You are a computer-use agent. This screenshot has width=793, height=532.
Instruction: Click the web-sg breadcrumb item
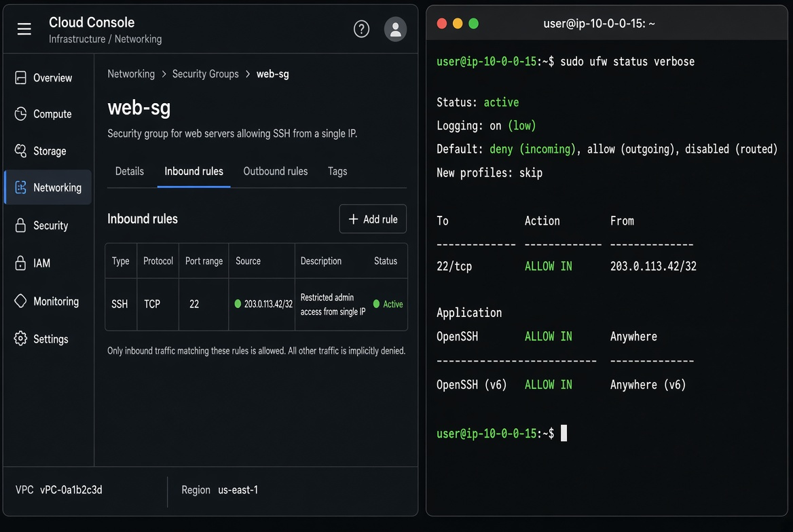click(x=273, y=74)
